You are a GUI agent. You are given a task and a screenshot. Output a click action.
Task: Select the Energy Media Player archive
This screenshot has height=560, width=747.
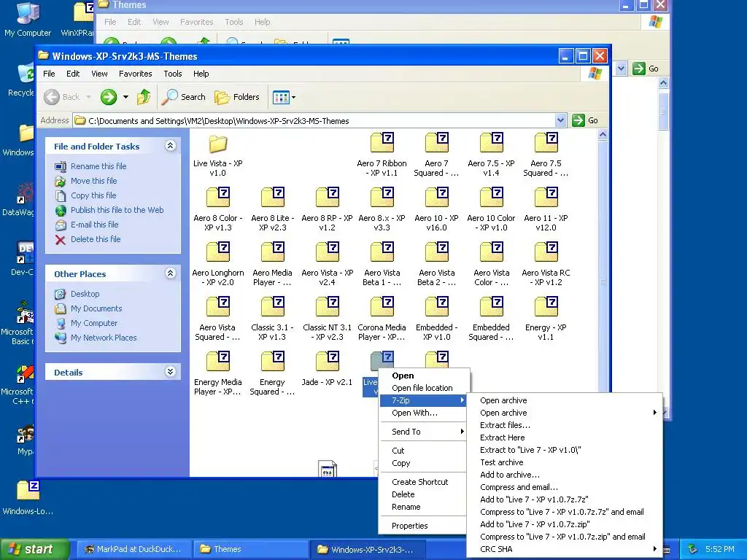(217, 374)
